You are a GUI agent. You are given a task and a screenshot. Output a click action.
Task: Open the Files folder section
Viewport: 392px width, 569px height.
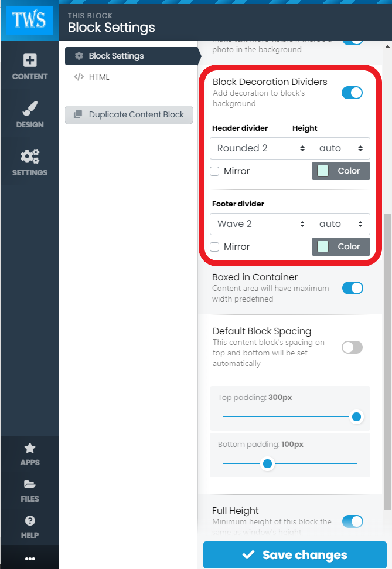pos(29,490)
